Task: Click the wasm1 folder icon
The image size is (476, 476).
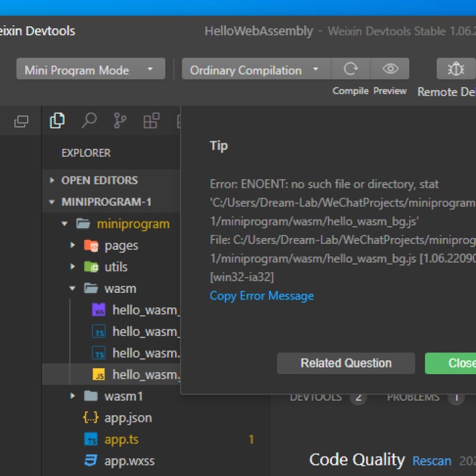Action: click(x=91, y=396)
